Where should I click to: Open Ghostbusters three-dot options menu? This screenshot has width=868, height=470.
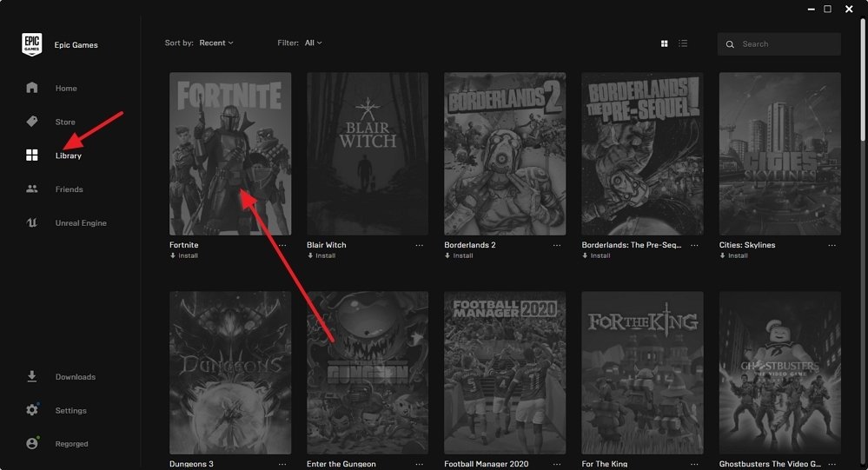tap(832, 464)
